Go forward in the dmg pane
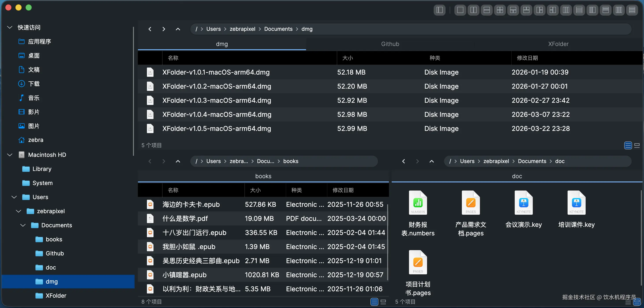 pos(164,29)
